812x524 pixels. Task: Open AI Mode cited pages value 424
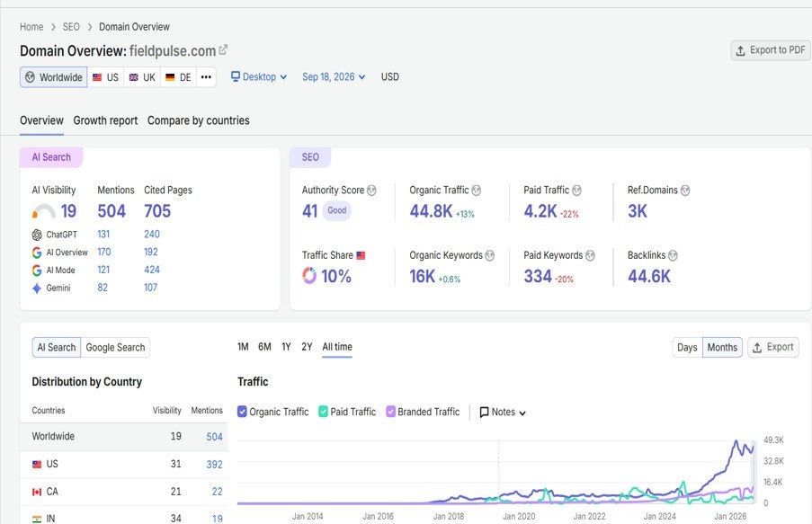coord(152,270)
